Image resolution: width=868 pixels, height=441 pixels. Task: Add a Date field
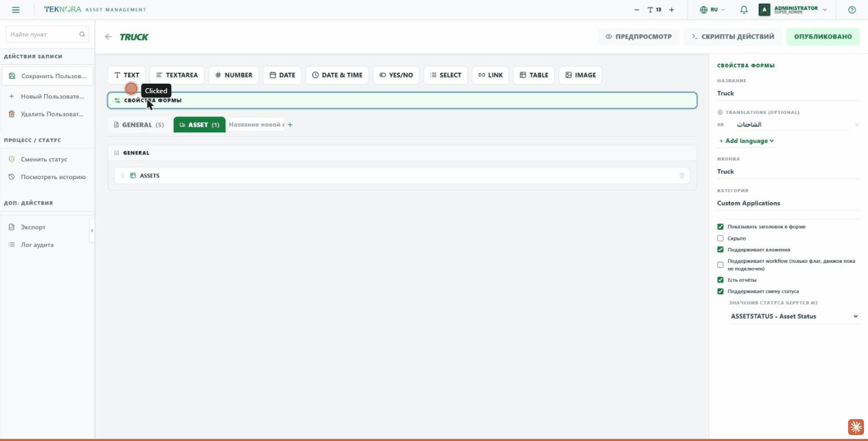tap(282, 75)
